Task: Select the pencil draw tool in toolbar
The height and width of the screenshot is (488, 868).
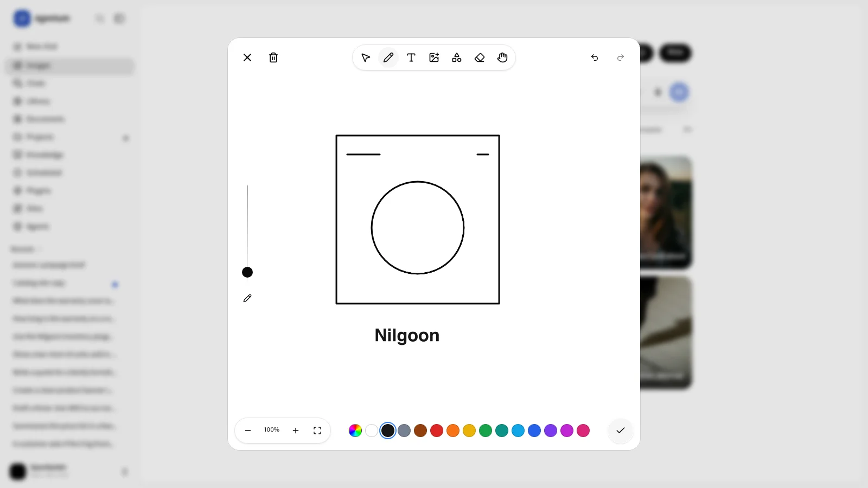Action: pyautogui.click(x=388, y=57)
